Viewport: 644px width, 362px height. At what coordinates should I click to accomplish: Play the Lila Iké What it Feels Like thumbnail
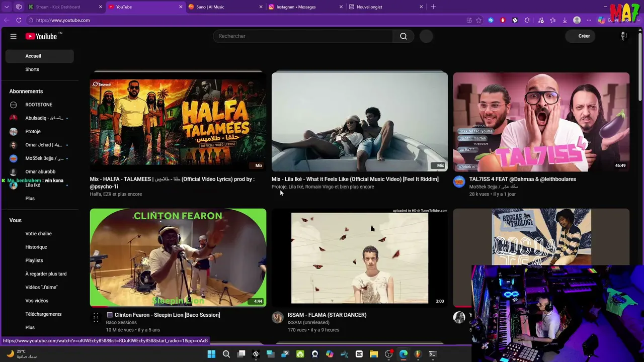360,122
